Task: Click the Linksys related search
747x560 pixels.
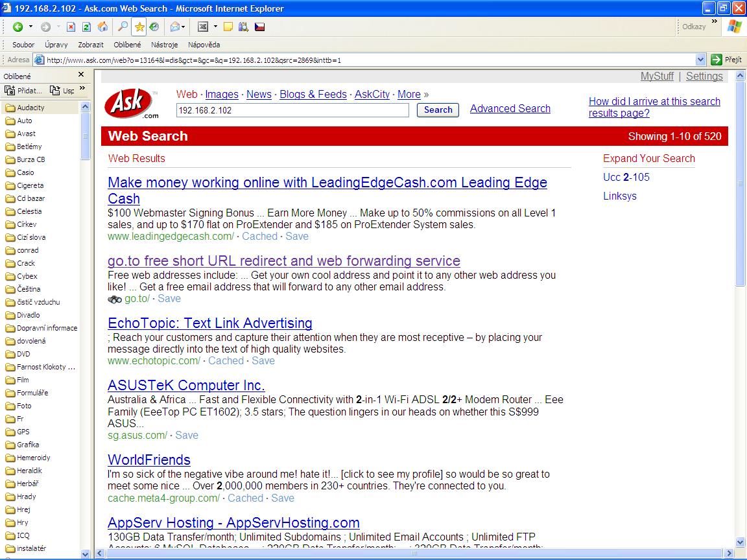Action: click(x=620, y=196)
